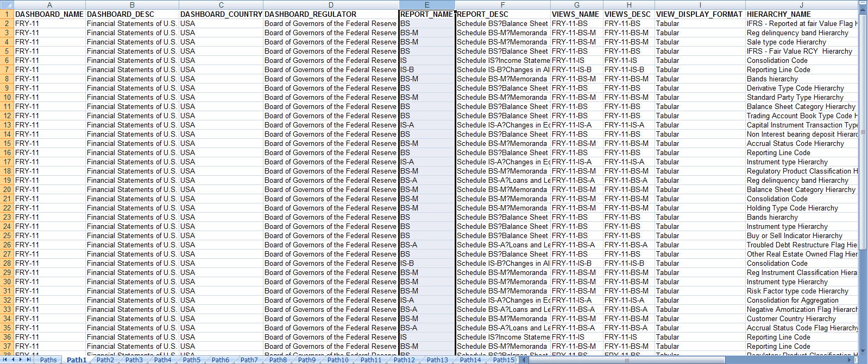868x364 pixels.
Task: Click the VIEW_DISPLAY_FORMAT header cell
Action: coord(700,14)
